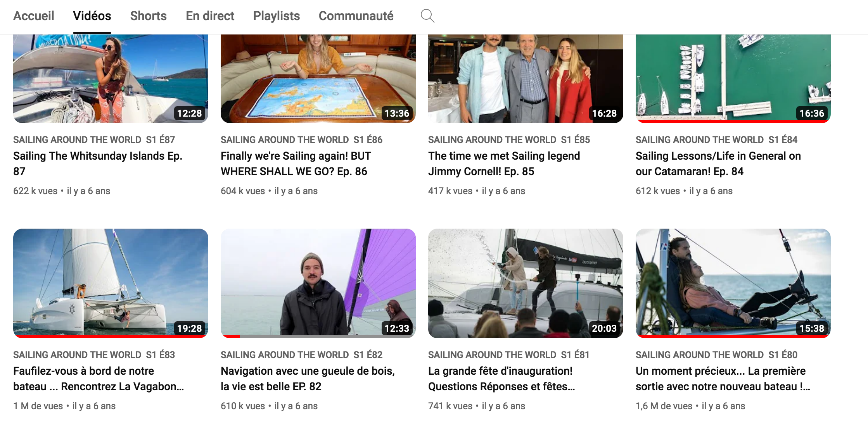Open the Accueil tab
Image resolution: width=868 pixels, height=422 pixels.
point(34,16)
